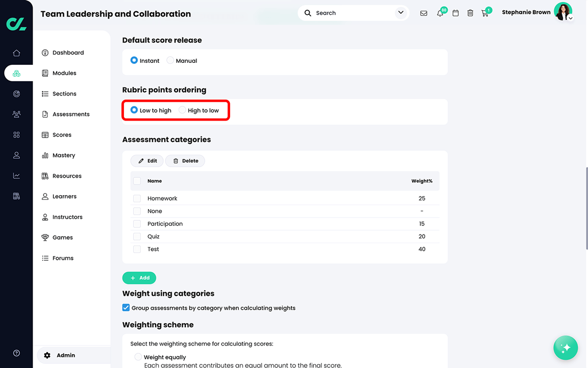The height and width of the screenshot is (368, 588).
Task: Open the help question mark icon
Action: click(x=16, y=353)
